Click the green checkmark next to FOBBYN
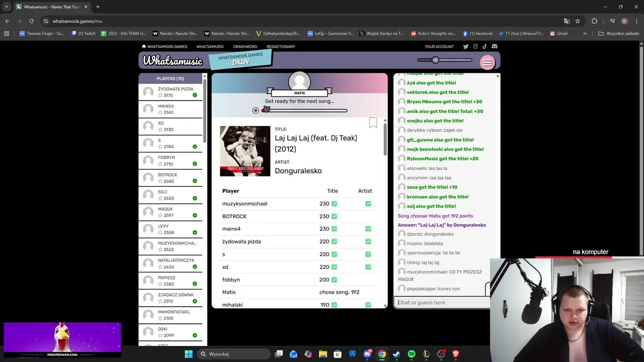The height and width of the screenshot is (362, 644). [x=195, y=164]
